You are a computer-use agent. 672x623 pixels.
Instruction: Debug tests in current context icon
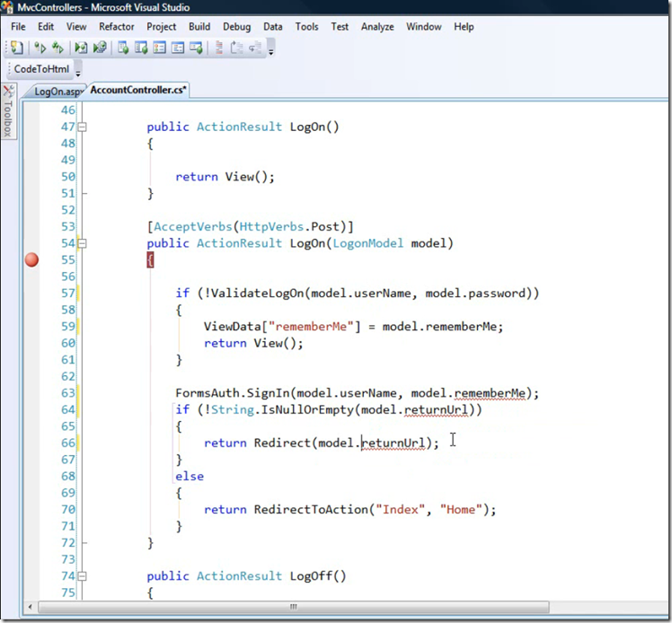point(81,48)
